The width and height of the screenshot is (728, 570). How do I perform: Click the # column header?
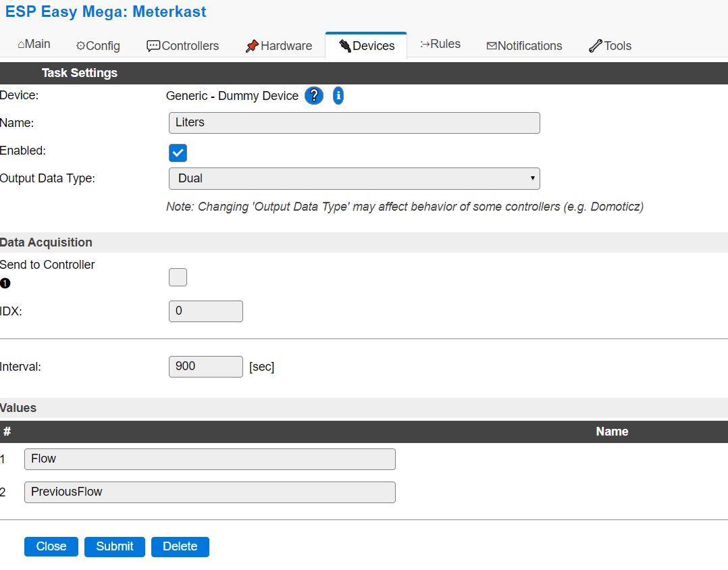7,432
